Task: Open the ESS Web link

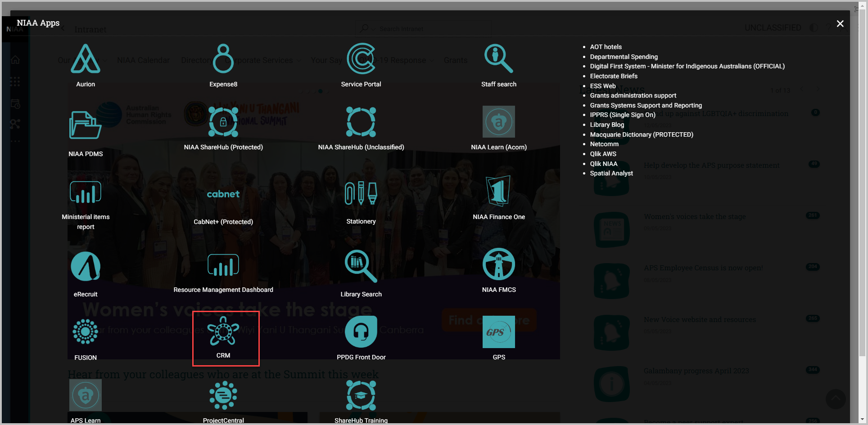Action: [x=603, y=86]
